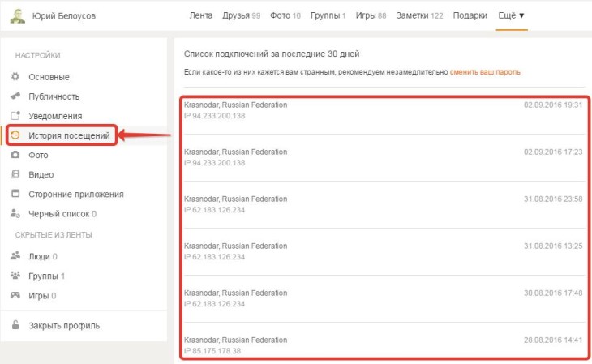Expand the Ещё dropdown menu
The width and height of the screenshot is (592, 364).
[x=511, y=15]
